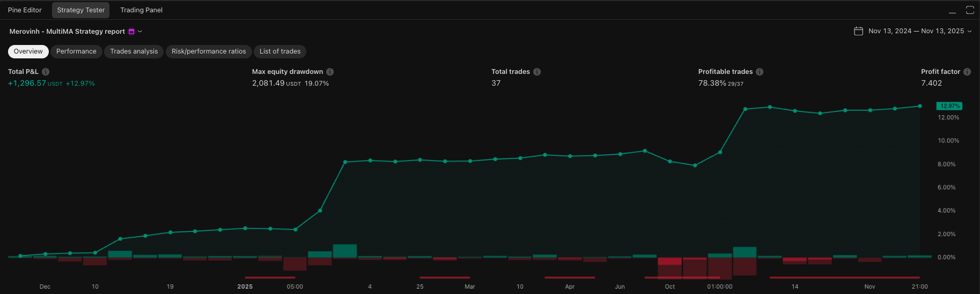This screenshot has height=294, width=980.
Task: Switch to the Performance view
Action: pos(76,51)
